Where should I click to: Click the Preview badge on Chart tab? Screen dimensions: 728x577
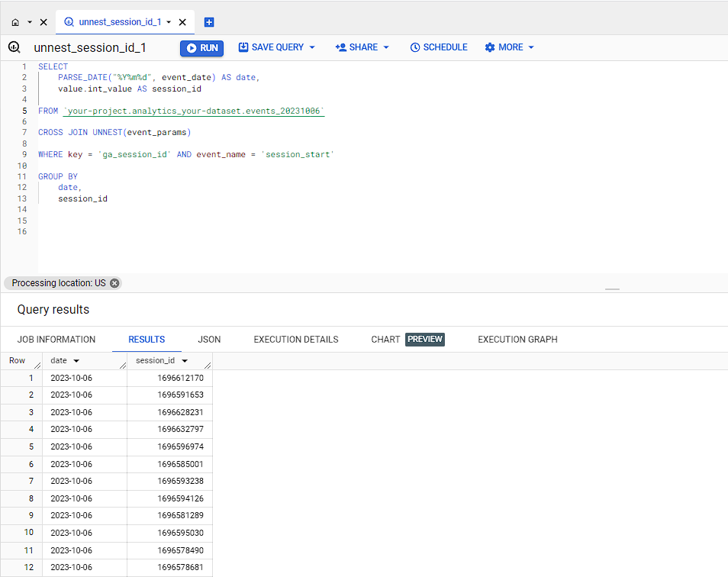click(425, 340)
